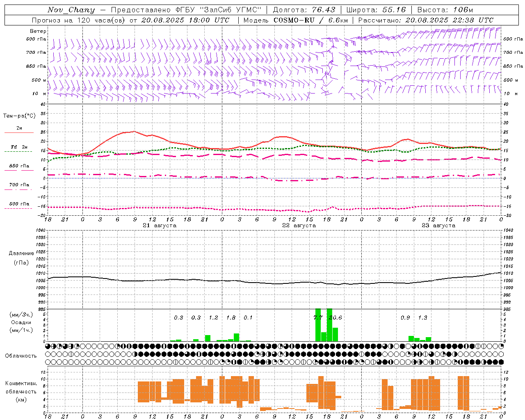Click the left '500 м' wind level label
Viewport: 525px width, 420px height.
coord(39,80)
